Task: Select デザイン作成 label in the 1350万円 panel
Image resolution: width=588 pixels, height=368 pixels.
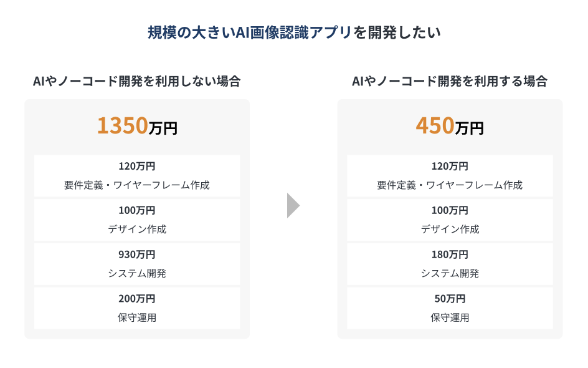Action: point(137,229)
